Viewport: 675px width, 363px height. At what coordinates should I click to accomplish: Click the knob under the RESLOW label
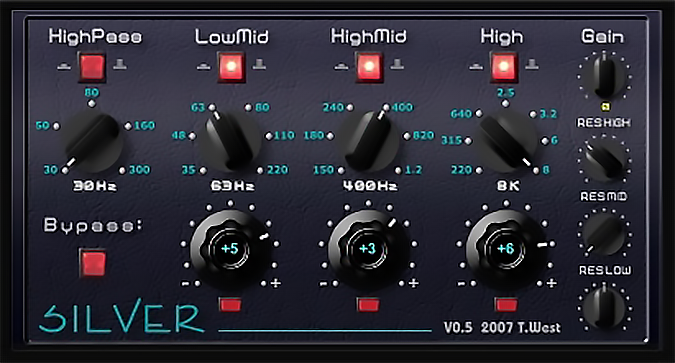pos(604,307)
